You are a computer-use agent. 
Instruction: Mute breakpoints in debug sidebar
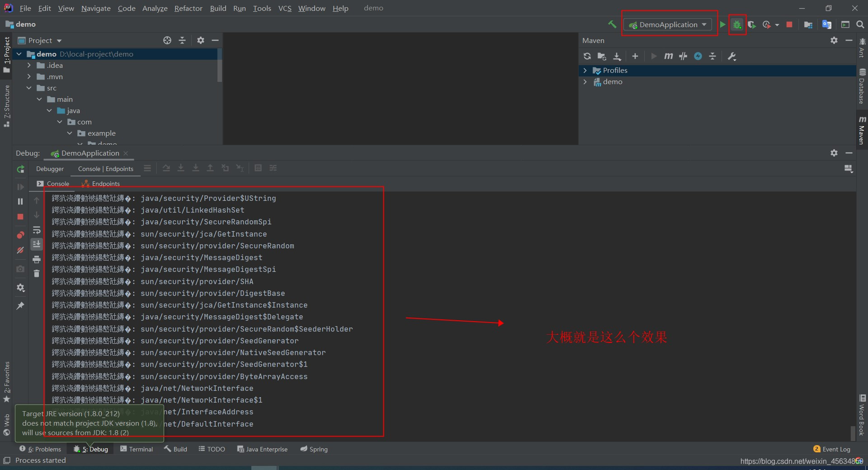[x=20, y=250]
